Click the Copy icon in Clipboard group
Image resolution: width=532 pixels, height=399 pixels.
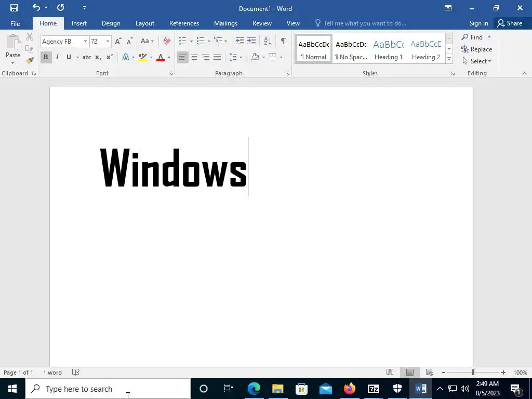[x=30, y=48]
